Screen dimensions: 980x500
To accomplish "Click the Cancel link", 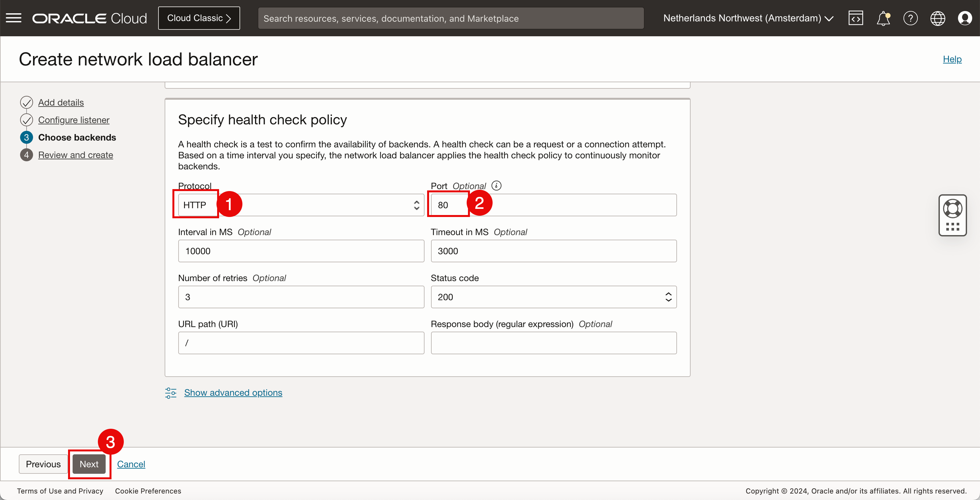I will (131, 464).
